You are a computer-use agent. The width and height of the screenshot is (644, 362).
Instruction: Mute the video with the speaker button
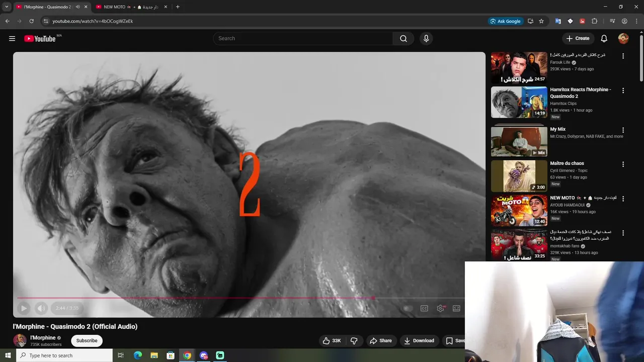(41, 308)
